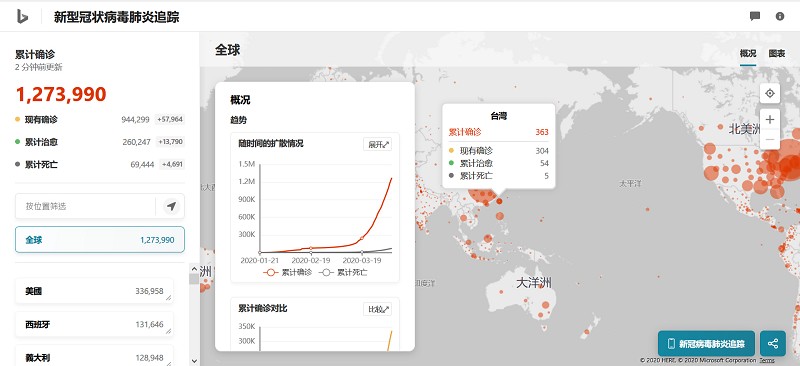Focus the 按位置筛选 filter field
Screen dimensions: 800x366
(x=85, y=206)
